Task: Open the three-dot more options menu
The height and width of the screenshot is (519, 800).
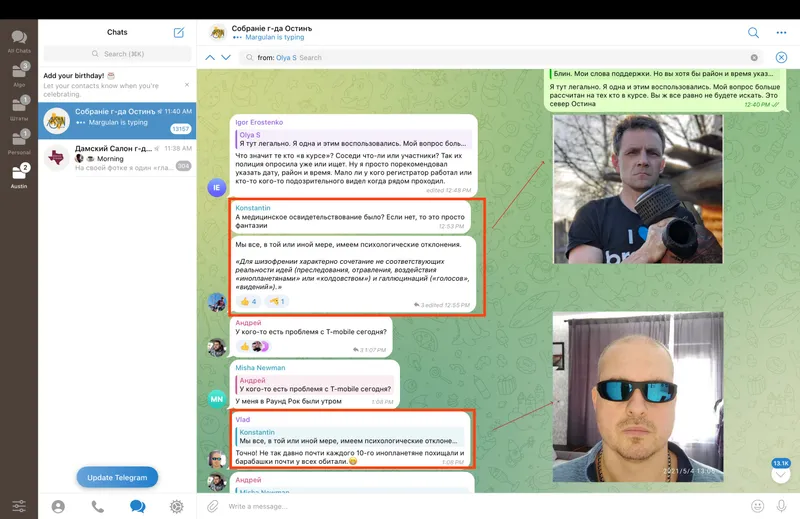Action: click(781, 33)
